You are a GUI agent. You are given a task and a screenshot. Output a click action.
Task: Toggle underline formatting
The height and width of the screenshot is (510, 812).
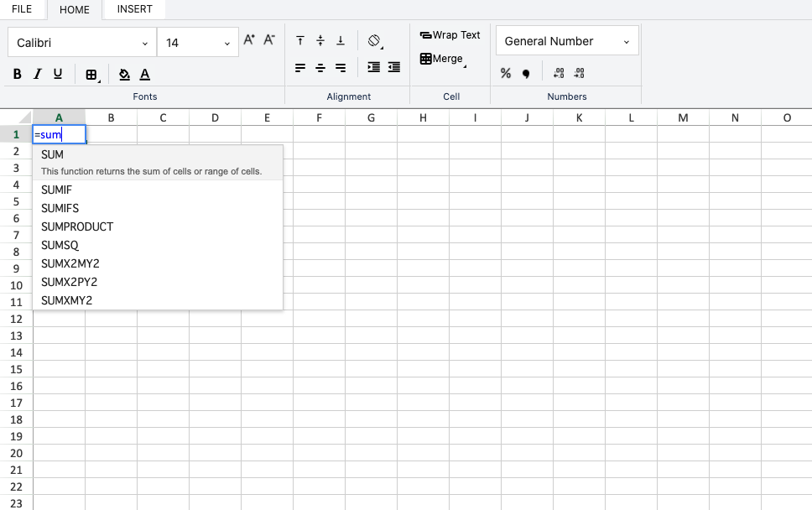[58, 74]
